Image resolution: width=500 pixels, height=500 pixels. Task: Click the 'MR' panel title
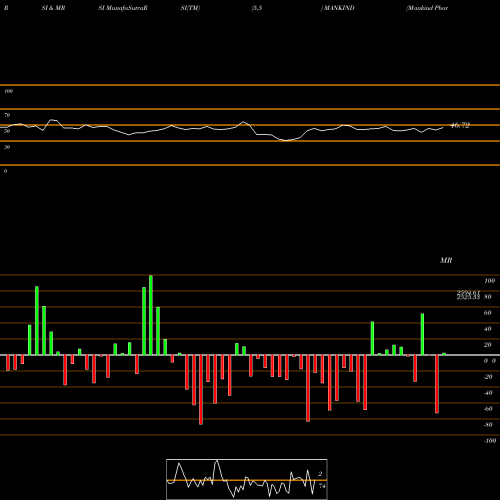446,260
